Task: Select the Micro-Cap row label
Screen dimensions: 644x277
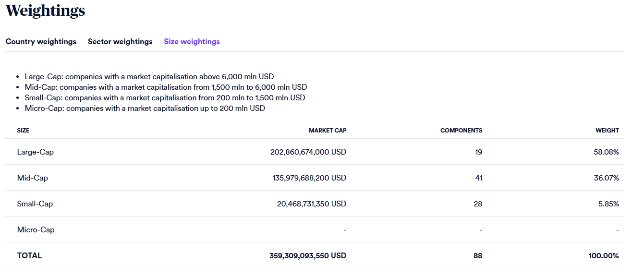Action: 36,230
